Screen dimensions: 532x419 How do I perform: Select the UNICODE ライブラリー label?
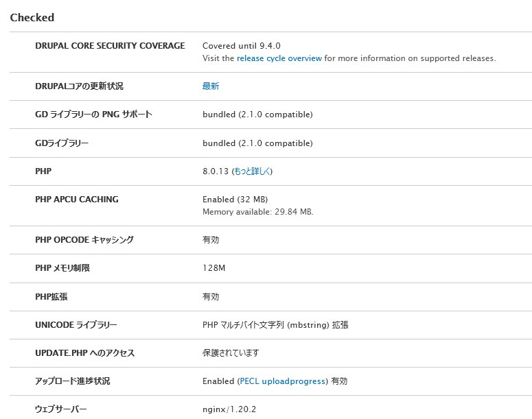point(76,325)
